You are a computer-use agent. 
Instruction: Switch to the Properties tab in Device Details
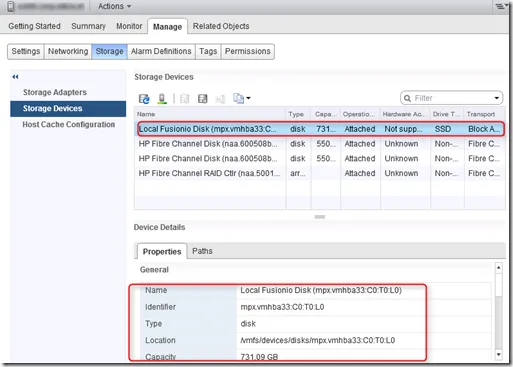click(x=162, y=252)
